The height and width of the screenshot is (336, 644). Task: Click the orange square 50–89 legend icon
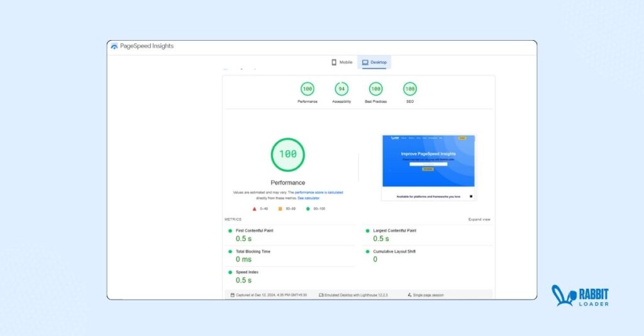pos(280,209)
